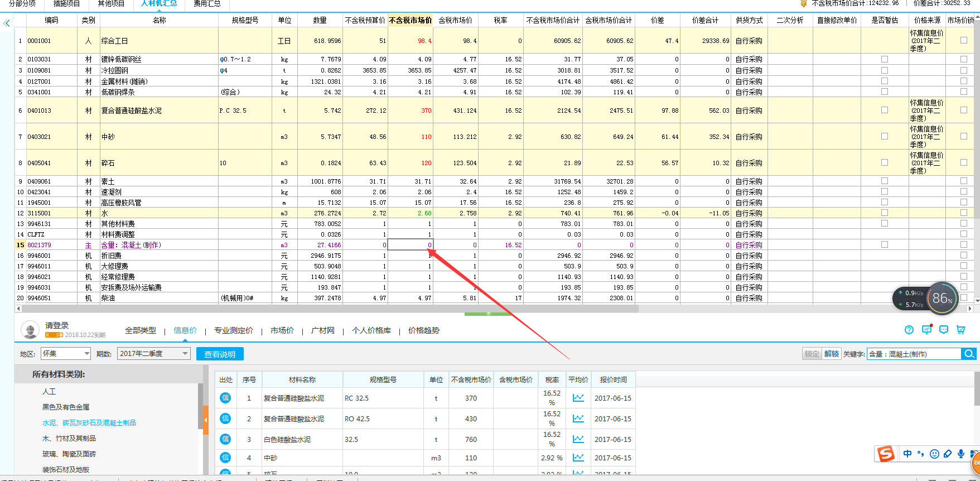Switch to 其他项目 tab
The height and width of the screenshot is (481, 980).
coord(111,4)
